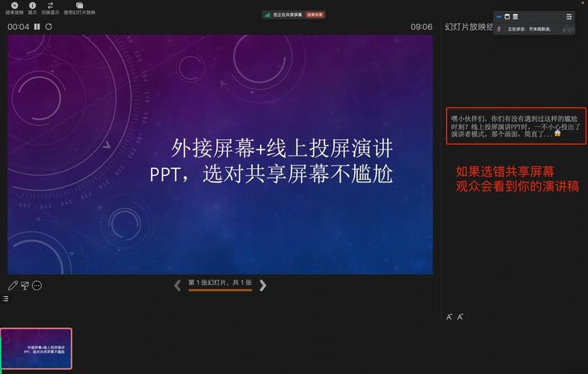Click the window view icon in meeting floating bar
Image resolution: width=588 pixels, height=374 pixels.
[507, 17]
